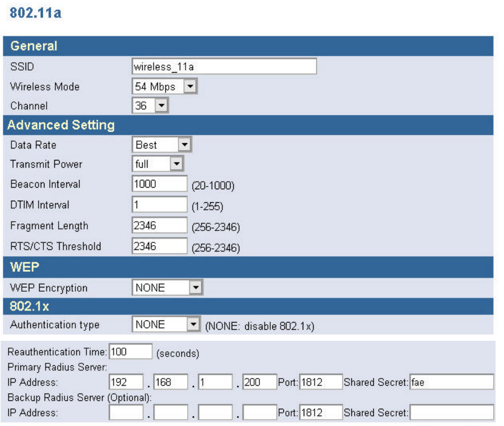Image resolution: width=504 pixels, height=426 pixels.
Task: Click the Reauthentication Time field
Action: coord(131,351)
